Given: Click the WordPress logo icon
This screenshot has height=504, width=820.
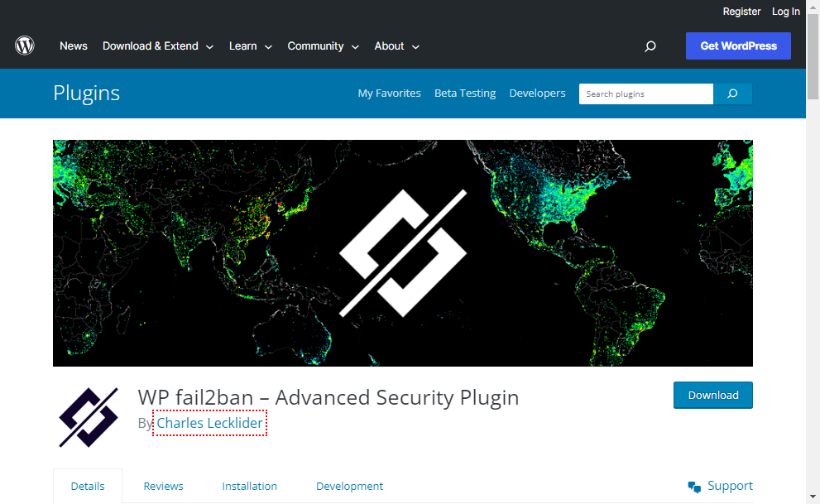Looking at the screenshot, I should click(x=25, y=46).
